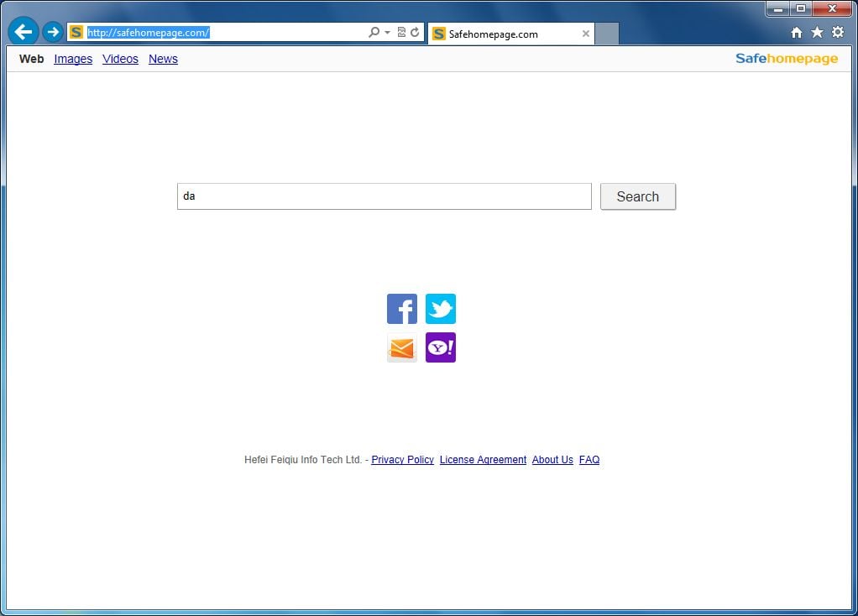Open the Yahoo shortcut icon
858x616 pixels.
(x=441, y=347)
